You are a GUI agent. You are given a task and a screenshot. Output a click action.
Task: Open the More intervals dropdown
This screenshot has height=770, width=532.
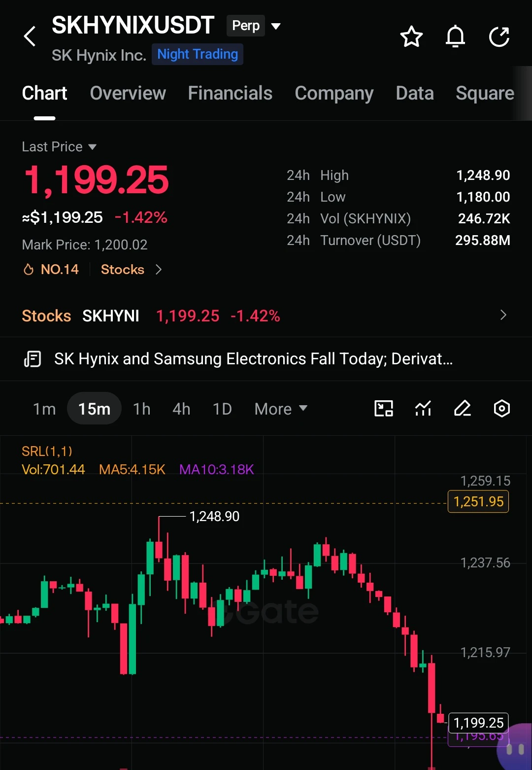(x=281, y=409)
